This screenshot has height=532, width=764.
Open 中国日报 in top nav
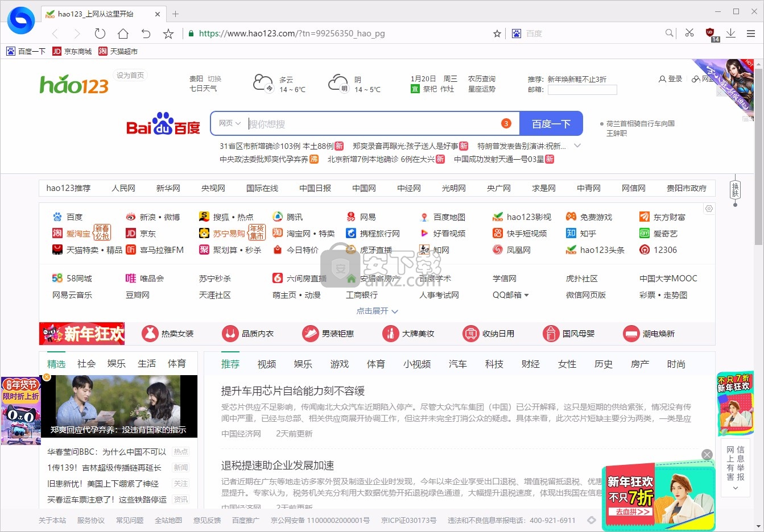point(315,188)
